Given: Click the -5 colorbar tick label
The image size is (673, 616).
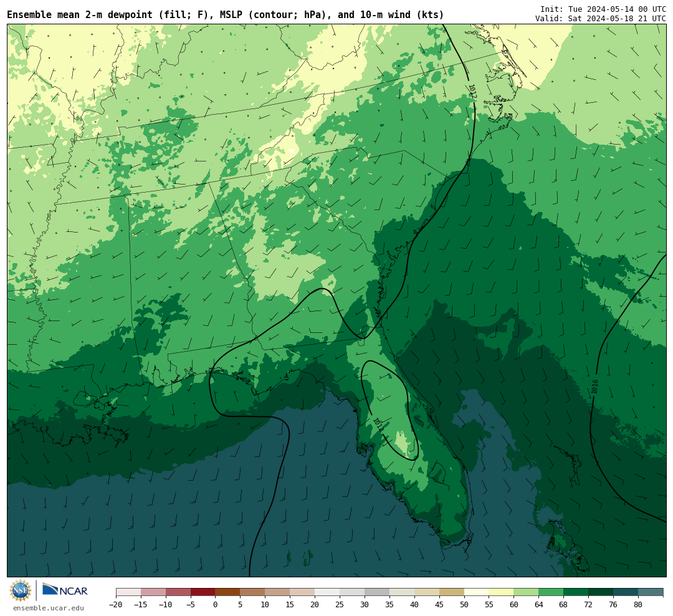Looking at the screenshot, I should tap(191, 605).
